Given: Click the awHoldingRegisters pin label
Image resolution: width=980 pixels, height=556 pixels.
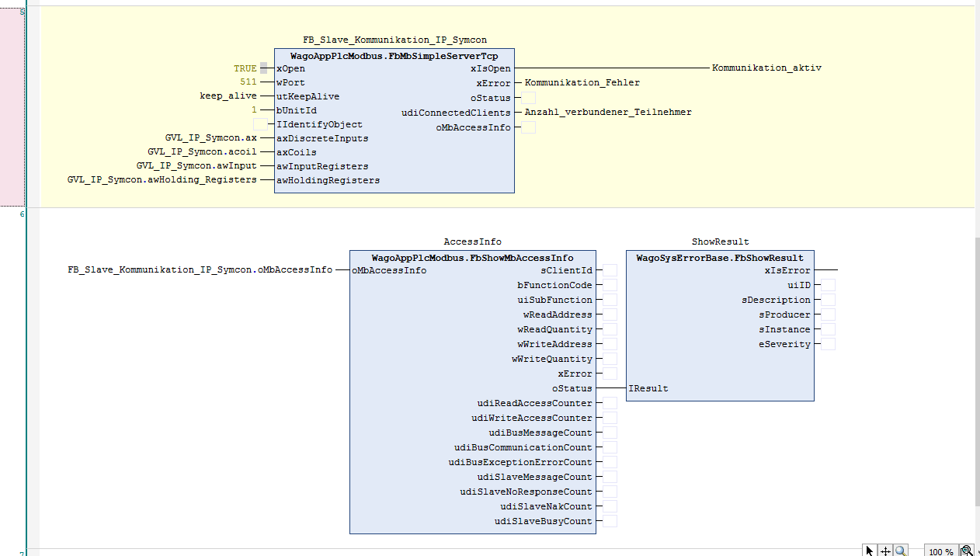Looking at the screenshot, I should coord(328,180).
